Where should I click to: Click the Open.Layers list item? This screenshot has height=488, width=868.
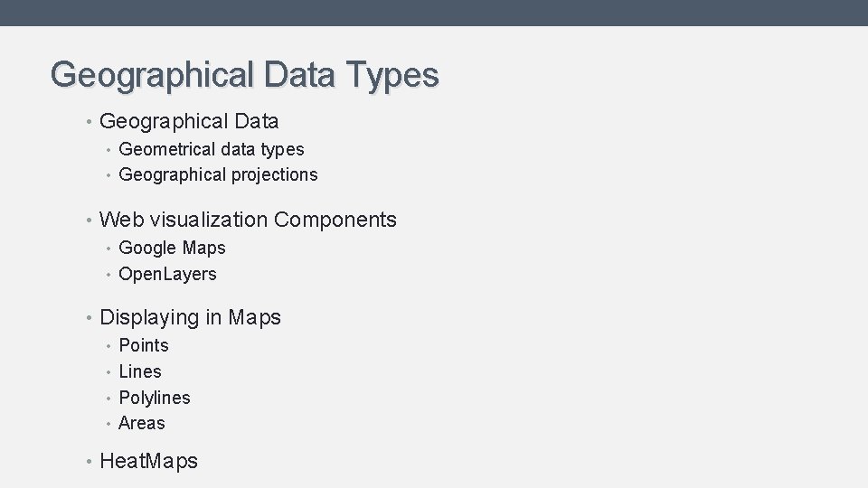(x=167, y=274)
